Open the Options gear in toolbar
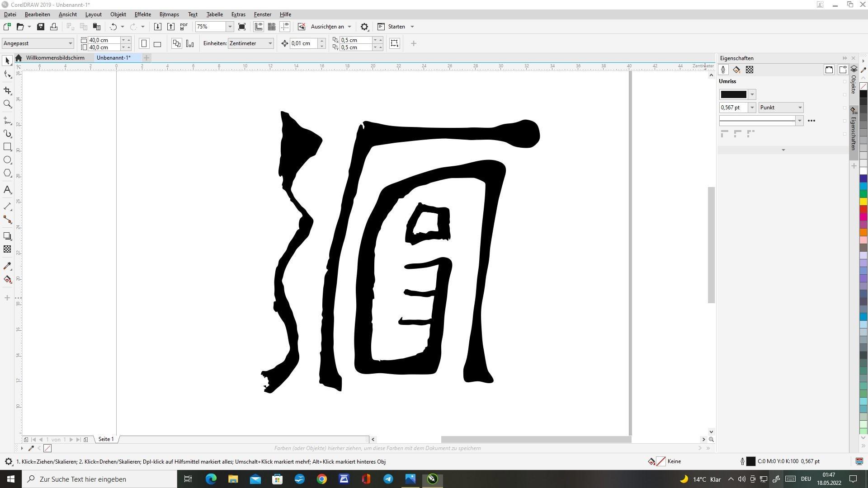The width and height of the screenshot is (868, 488). [364, 27]
